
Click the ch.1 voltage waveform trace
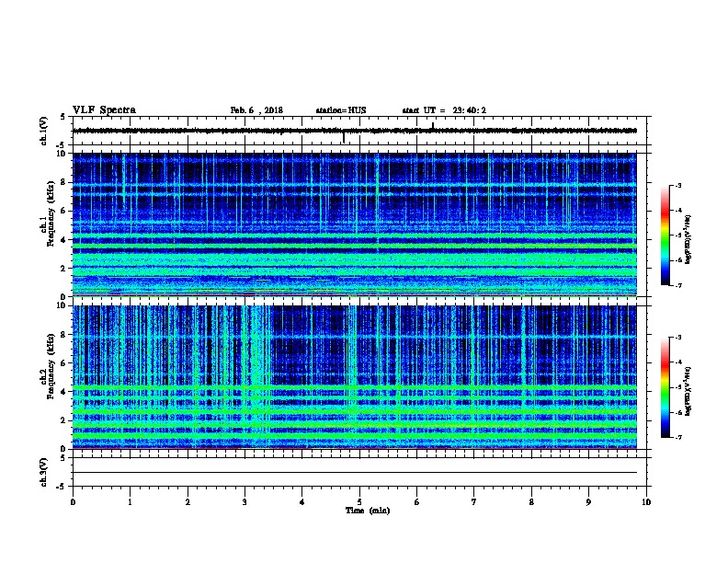(355, 131)
